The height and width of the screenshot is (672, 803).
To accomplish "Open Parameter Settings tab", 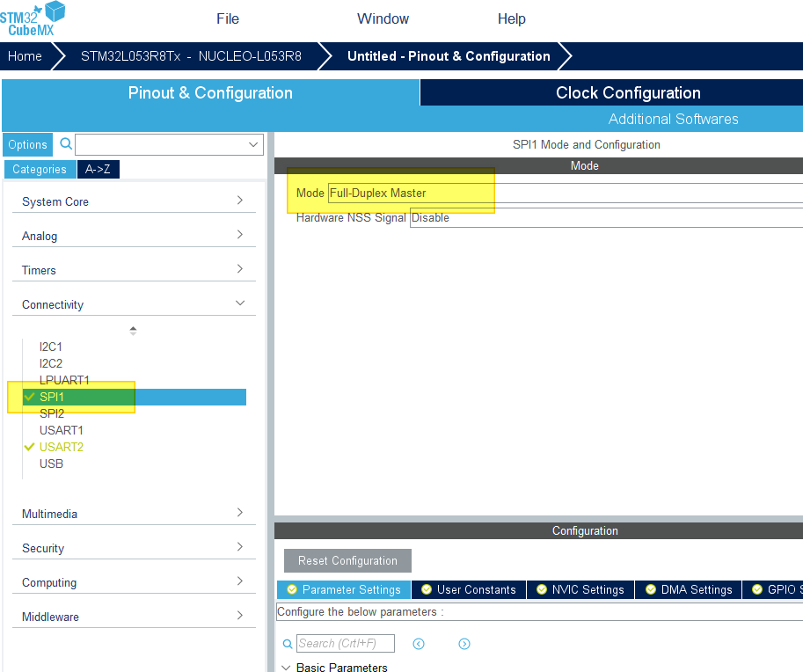I will (344, 589).
